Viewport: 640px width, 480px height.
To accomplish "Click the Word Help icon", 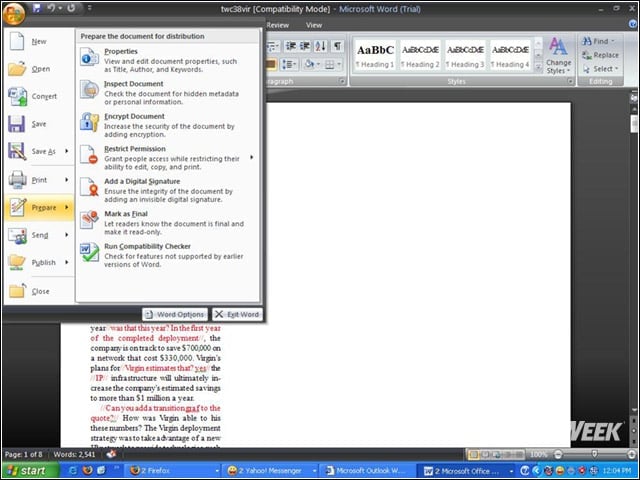I will tap(633, 24).
